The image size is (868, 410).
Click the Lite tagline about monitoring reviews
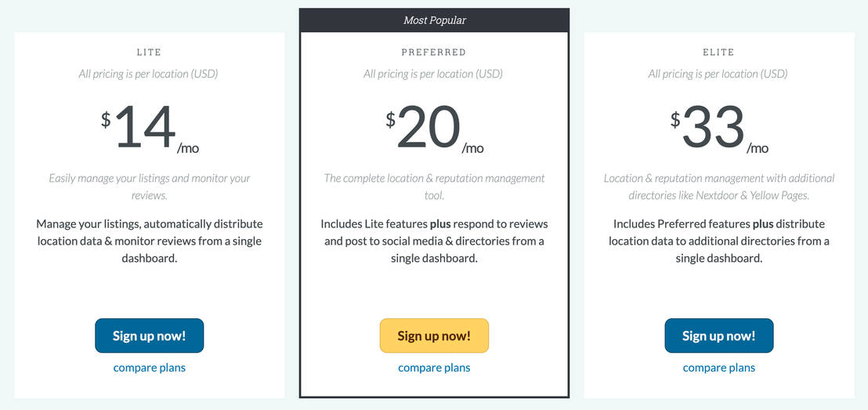pos(149,187)
